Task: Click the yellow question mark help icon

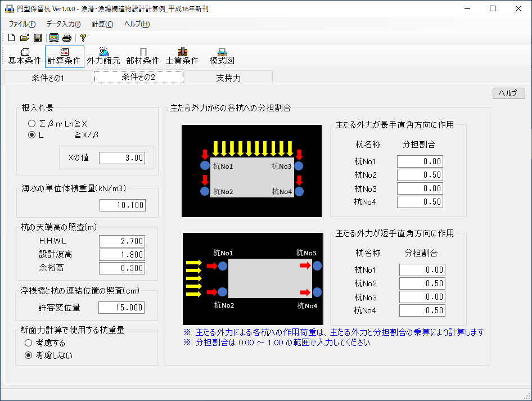Action: (x=83, y=37)
